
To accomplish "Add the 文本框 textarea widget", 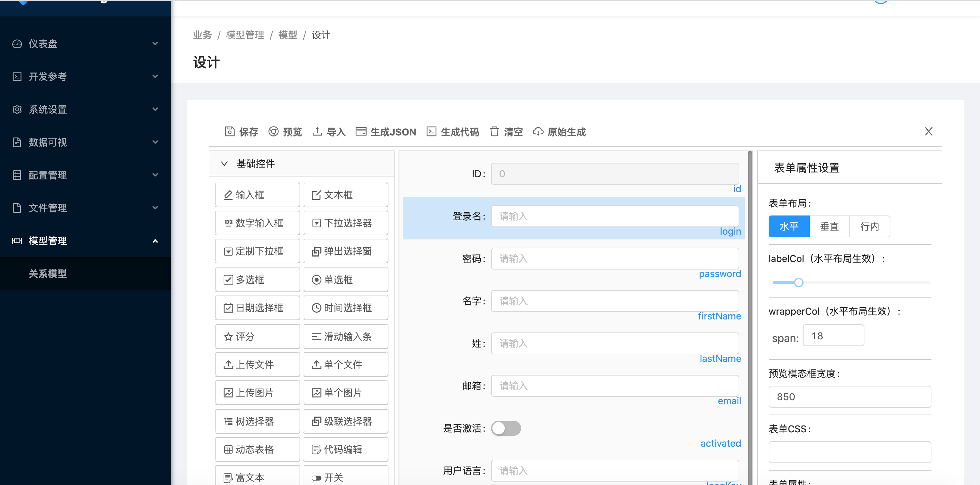I will [x=346, y=195].
